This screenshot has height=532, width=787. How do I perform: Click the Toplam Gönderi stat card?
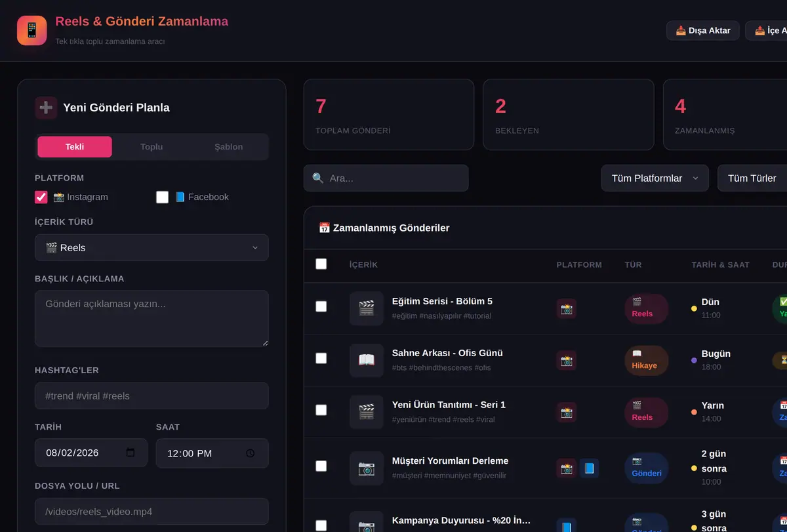pyautogui.click(x=389, y=115)
